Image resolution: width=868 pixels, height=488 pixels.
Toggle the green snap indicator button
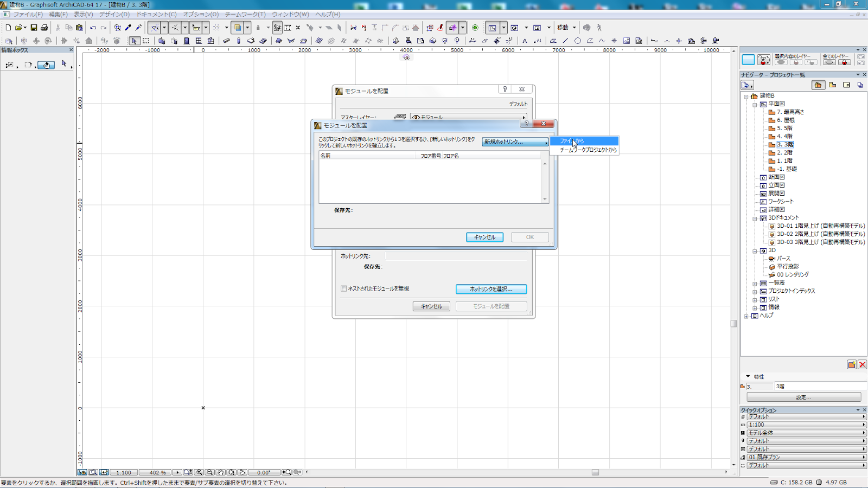click(x=475, y=28)
